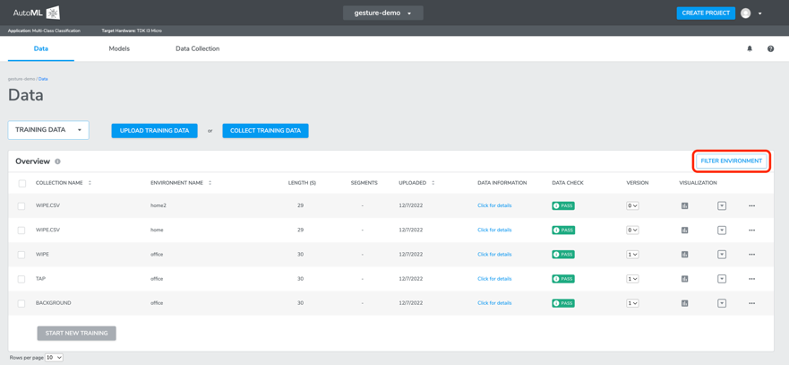Check the TAP row checkbox
The image size is (790, 366).
(21, 279)
